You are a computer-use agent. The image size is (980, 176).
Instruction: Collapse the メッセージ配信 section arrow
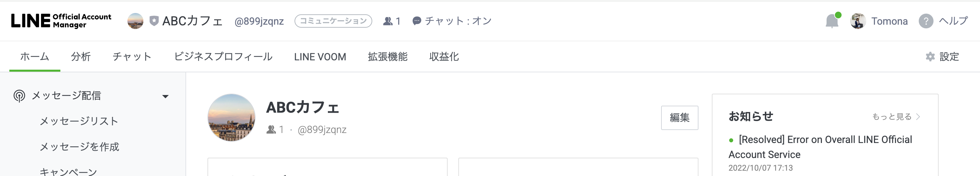pyautogui.click(x=165, y=96)
